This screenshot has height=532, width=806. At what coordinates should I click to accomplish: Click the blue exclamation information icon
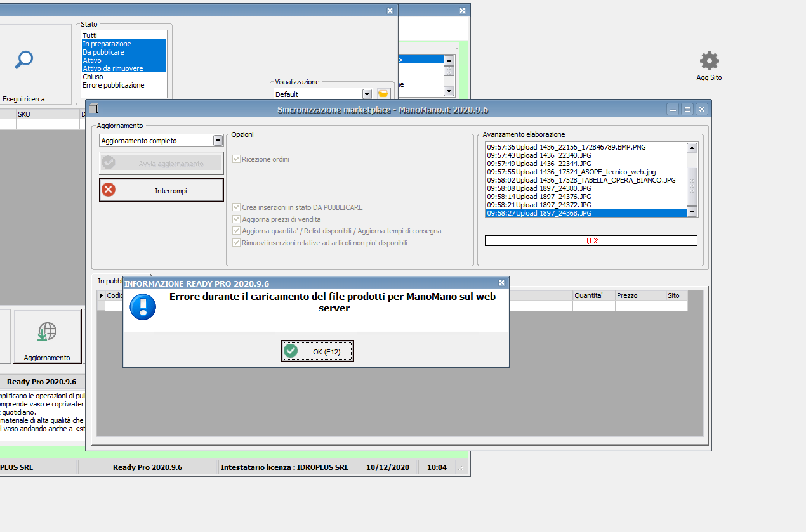pos(143,306)
